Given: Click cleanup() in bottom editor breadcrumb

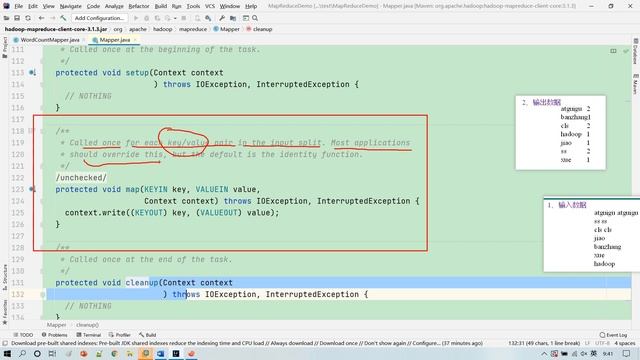Looking at the screenshot, I should [x=87, y=325].
